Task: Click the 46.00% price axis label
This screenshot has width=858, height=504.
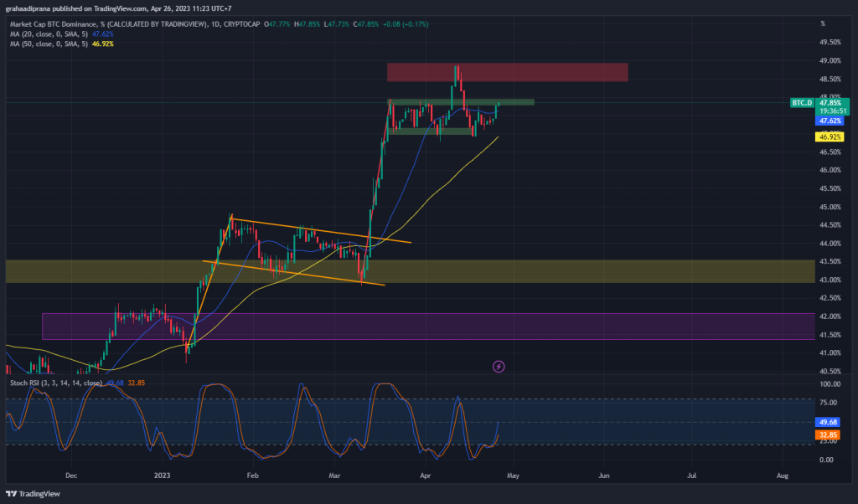Action: coord(830,170)
